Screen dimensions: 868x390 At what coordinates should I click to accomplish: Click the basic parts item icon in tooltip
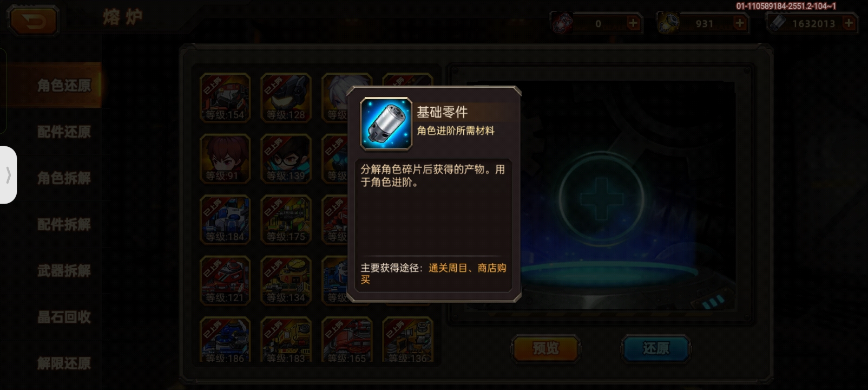click(386, 124)
